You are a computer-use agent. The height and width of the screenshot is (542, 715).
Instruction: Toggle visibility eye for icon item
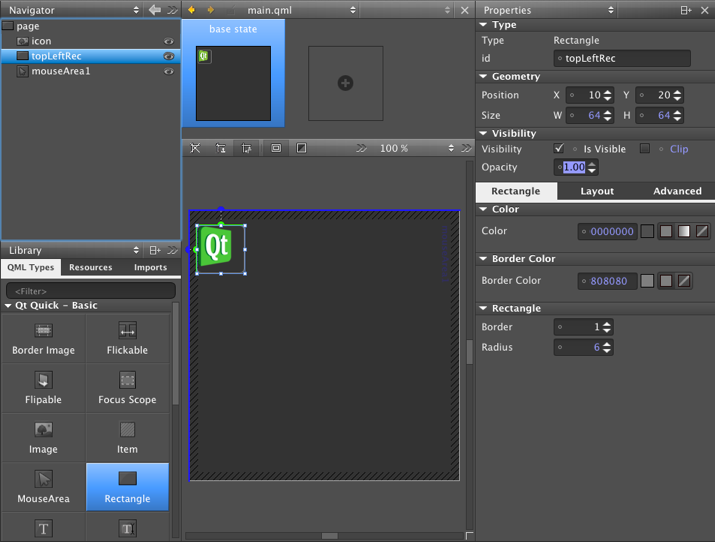(169, 42)
